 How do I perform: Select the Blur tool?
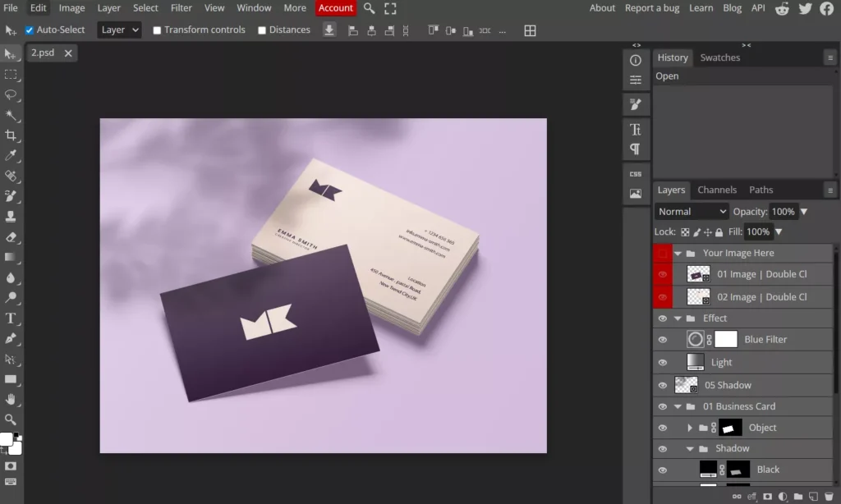(x=10, y=277)
